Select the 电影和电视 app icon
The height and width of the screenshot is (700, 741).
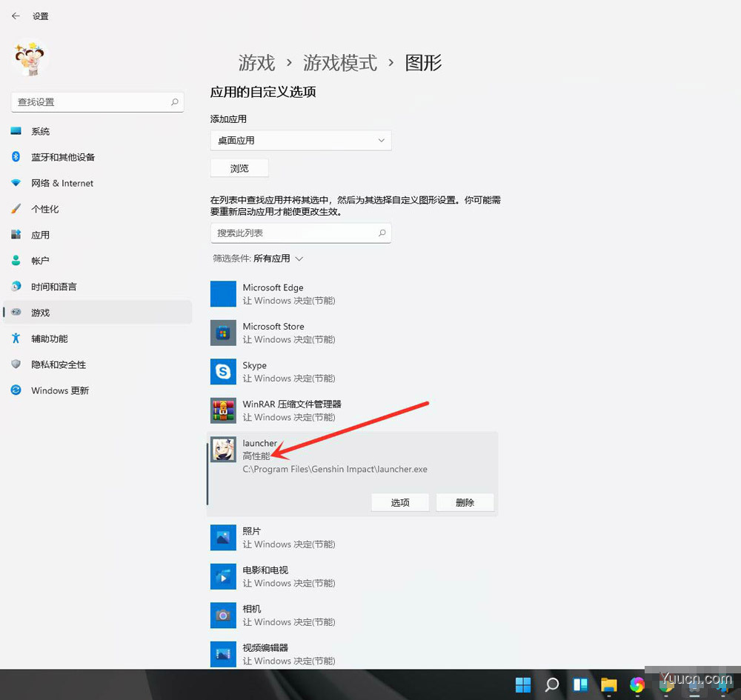[x=223, y=576]
